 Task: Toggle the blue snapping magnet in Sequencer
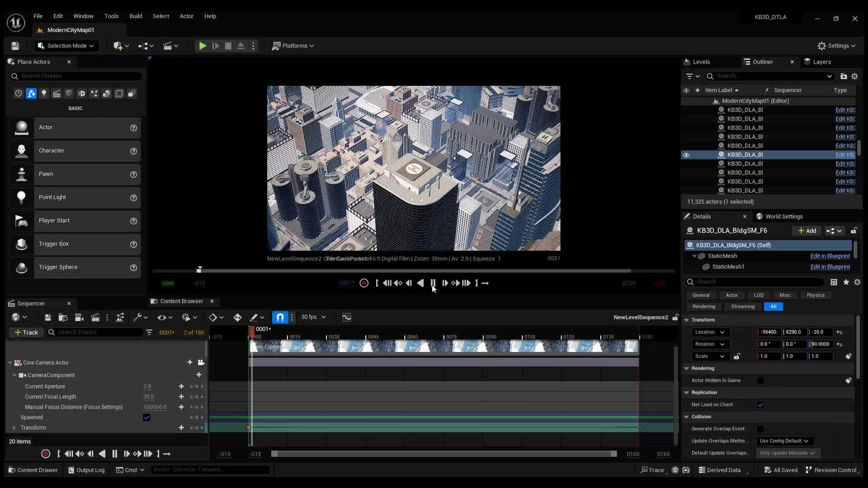[280, 317]
